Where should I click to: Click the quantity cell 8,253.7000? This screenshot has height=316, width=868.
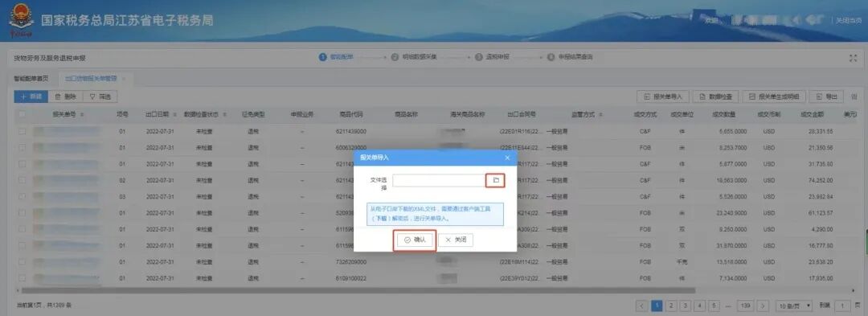[733, 148]
